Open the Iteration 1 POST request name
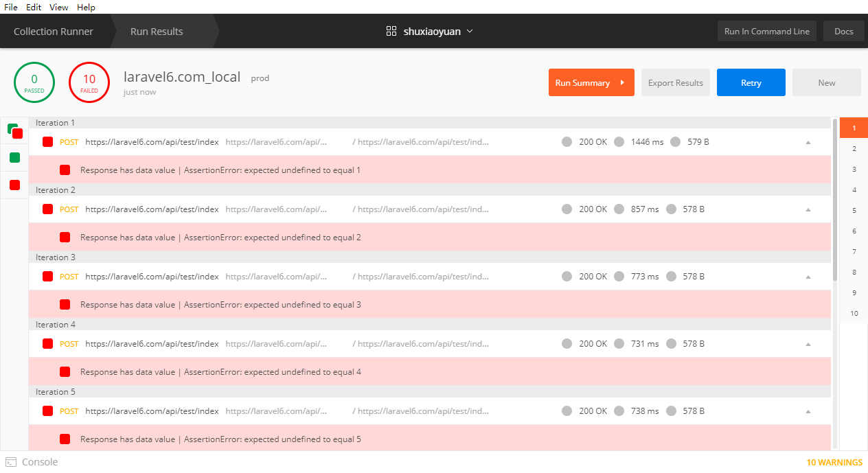Viewport: 868px width, 473px height. [152, 142]
